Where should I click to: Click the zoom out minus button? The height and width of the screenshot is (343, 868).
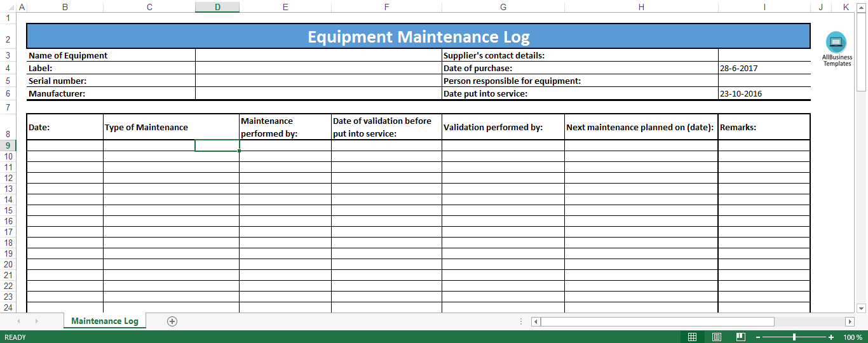pos(758,337)
